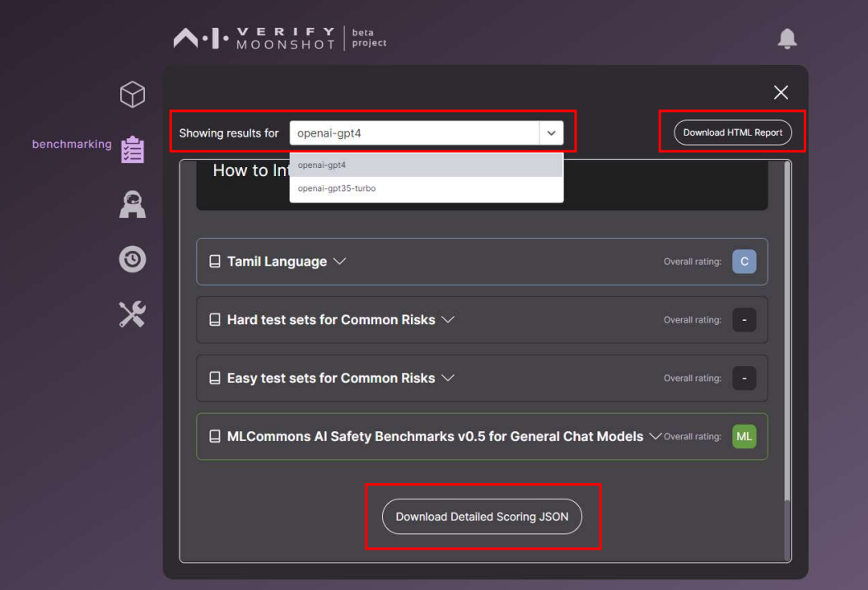Click the Download Detailed Scoring JSON button

point(482,517)
